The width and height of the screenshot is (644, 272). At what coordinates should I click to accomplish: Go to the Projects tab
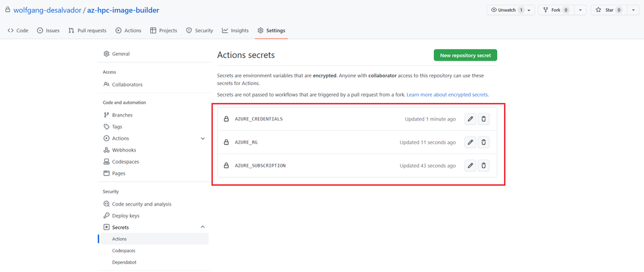164,30
